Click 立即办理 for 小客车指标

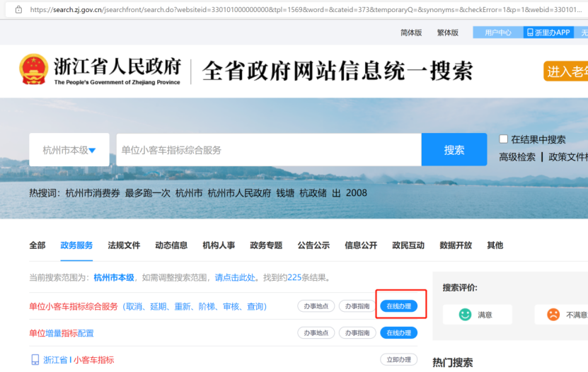pos(398,360)
